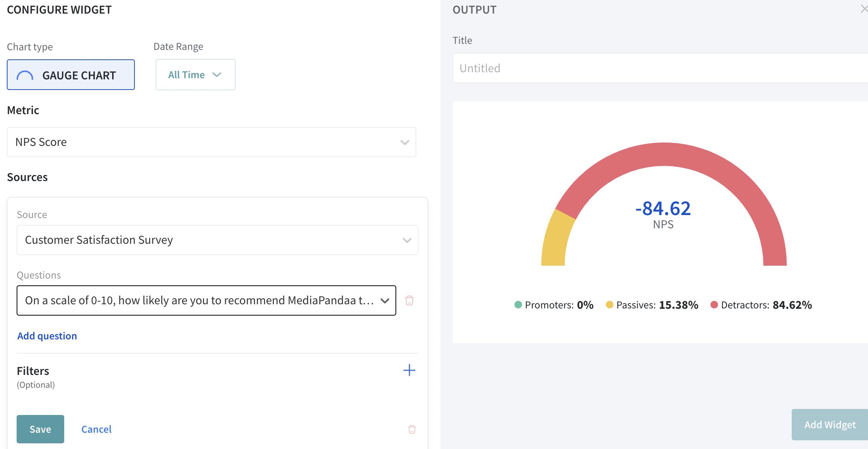Screen dimensions: 868x449
Task: Click the Cancel link
Action: pos(96,429)
